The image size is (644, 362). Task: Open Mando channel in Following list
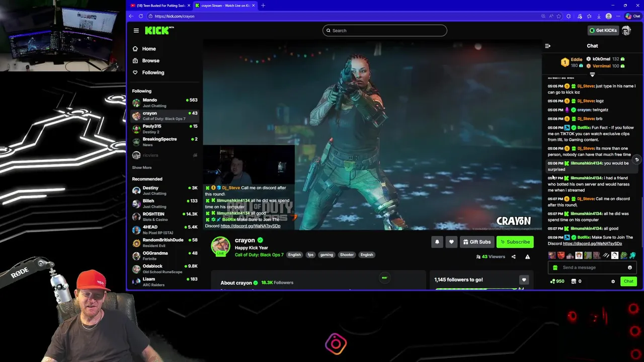(x=165, y=103)
